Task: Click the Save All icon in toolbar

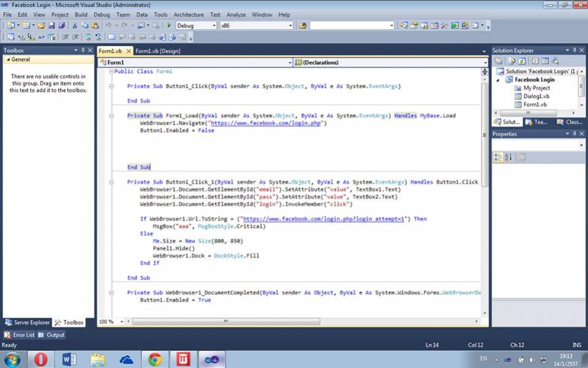Action: (x=61, y=26)
